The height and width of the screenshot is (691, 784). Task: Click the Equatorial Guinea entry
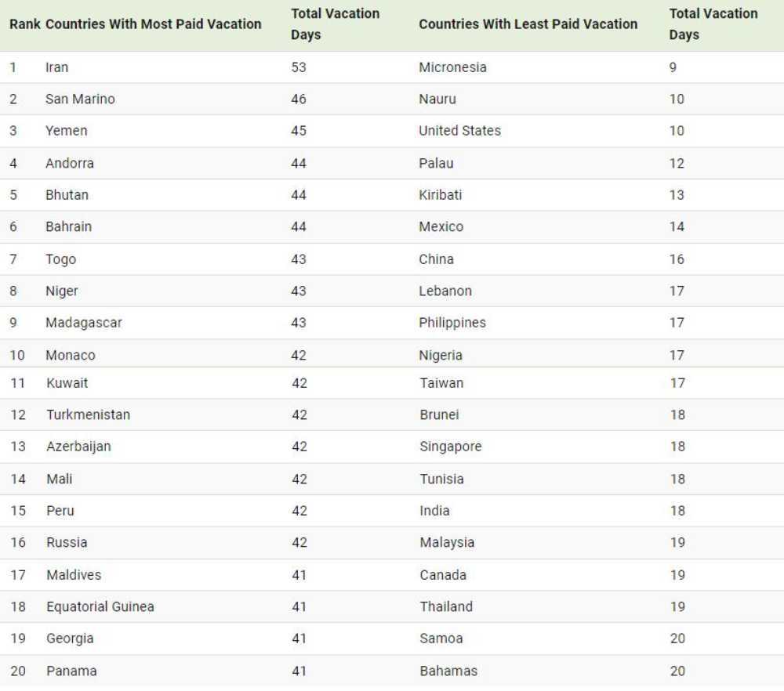(x=100, y=606)
